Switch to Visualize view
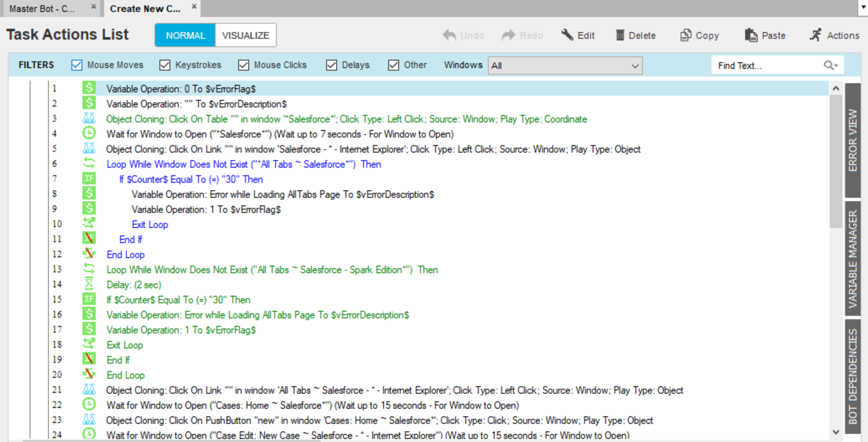Viewport: 868px width, 442px height. click(x=245, y=35)
